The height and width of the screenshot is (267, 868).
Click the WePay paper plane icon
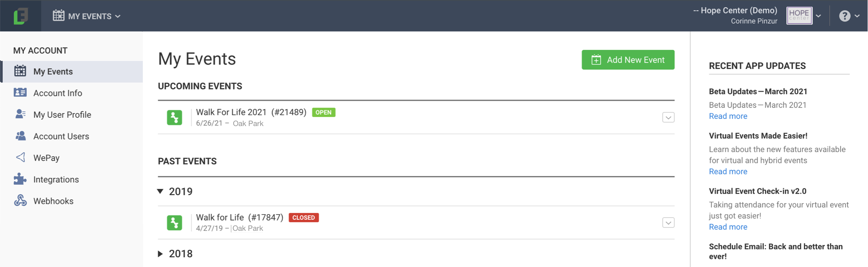click(x=20, y=158)
